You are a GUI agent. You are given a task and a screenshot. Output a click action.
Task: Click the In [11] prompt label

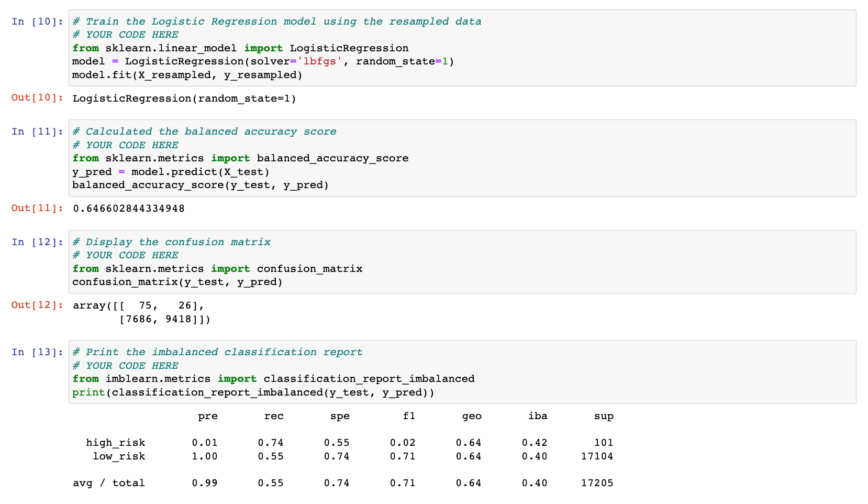point(37,132)
